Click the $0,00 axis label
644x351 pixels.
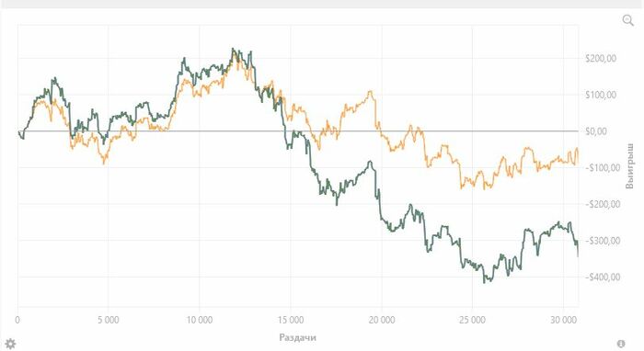point(596,131)
